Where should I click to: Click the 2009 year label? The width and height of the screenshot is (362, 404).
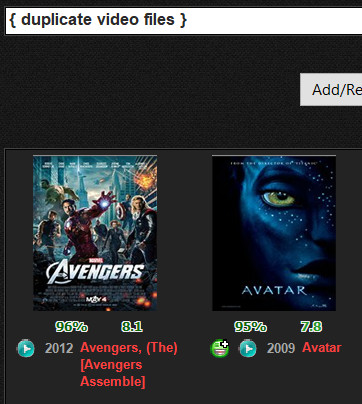click(281, 348)
